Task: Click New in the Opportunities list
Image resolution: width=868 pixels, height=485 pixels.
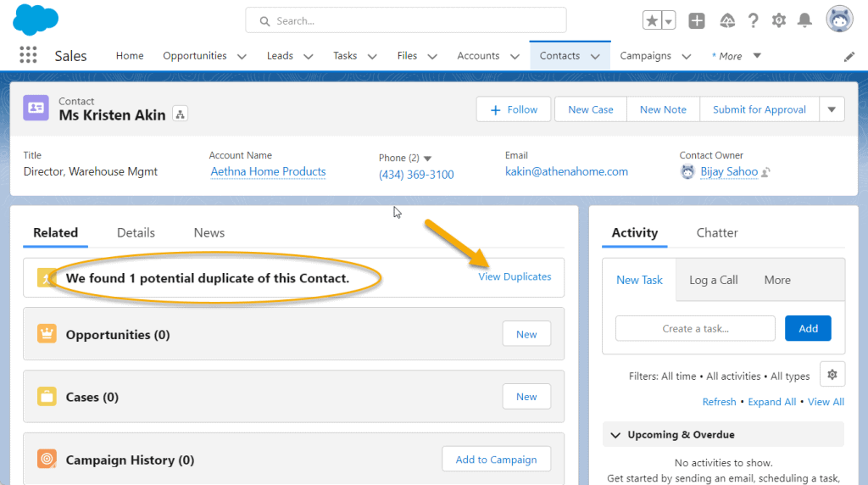Action: click(526, 334)
